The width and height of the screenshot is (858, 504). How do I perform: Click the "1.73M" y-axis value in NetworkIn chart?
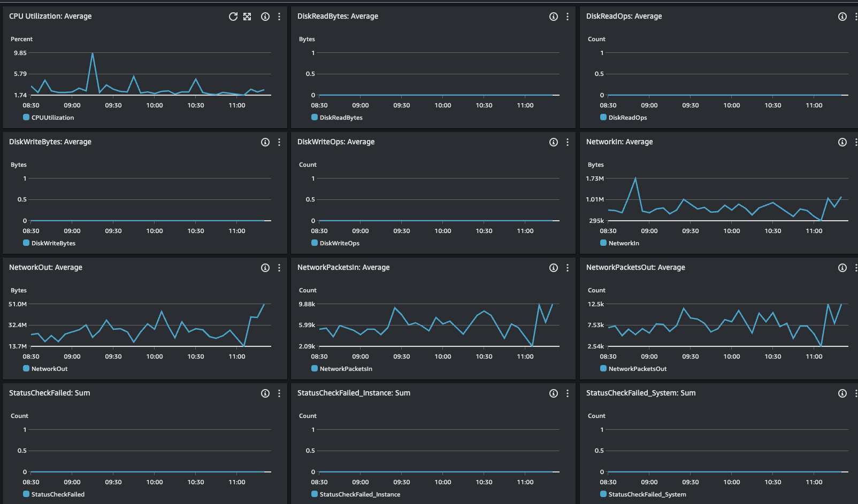pyautogui.click(x=595, y=179)
